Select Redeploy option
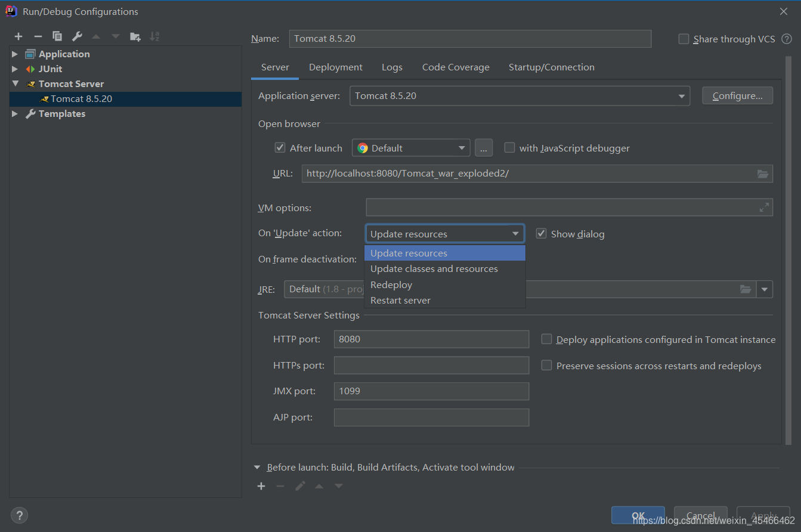 tap(445, 284)
